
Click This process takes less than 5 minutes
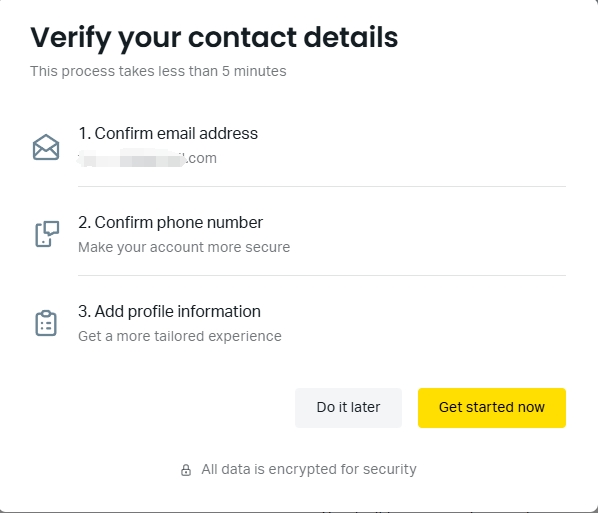point(158,71)
